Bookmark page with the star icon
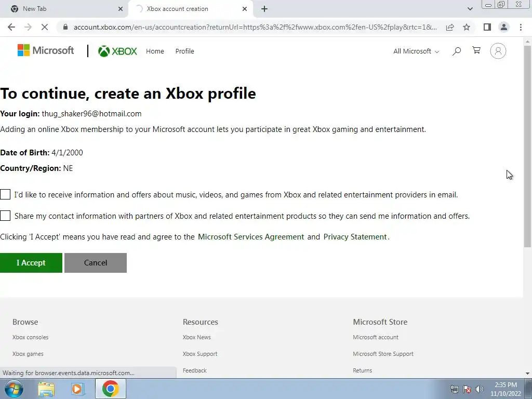532x399 pixels. (x=467, y=27)
